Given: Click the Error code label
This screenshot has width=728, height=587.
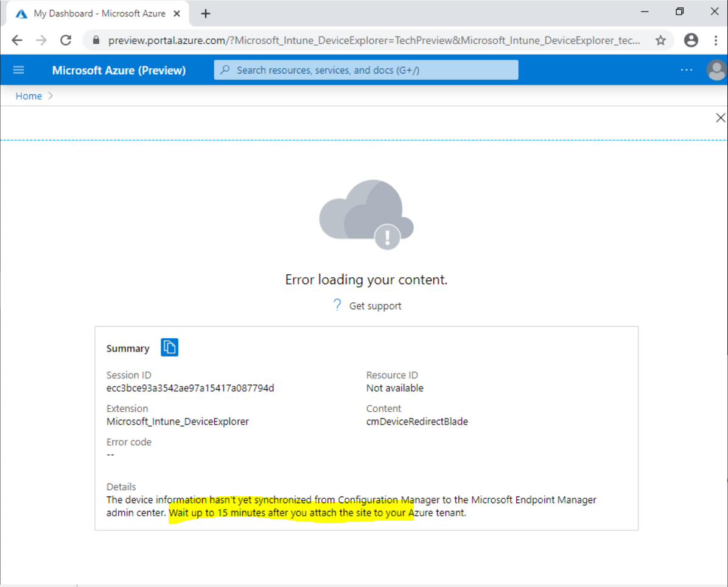Looking at the screenshot, I should pos(129,442).
